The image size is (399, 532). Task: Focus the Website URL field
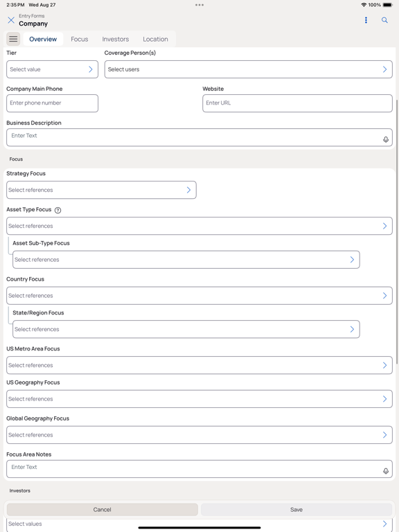pyautogui.click(x=298, y=103)
